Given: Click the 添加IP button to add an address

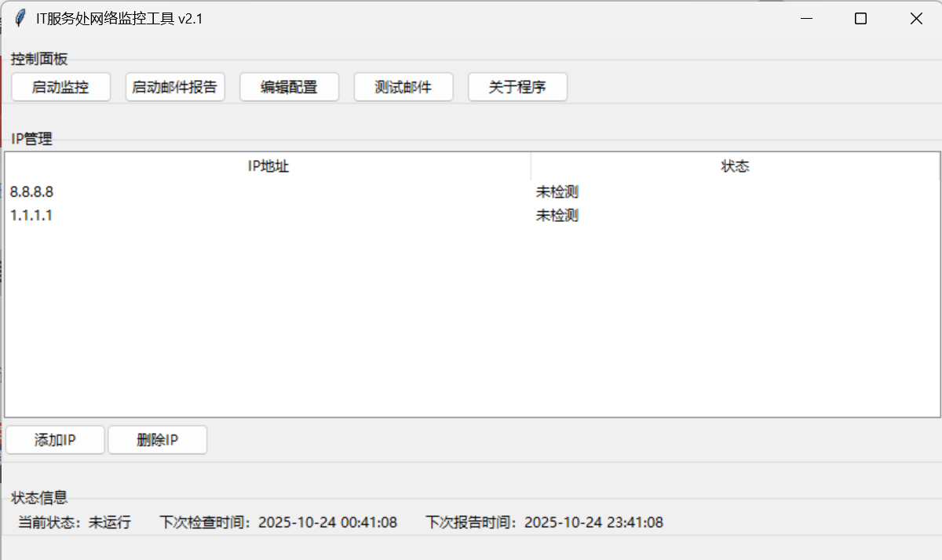Looking at the screenshot, I should point(55,439).
